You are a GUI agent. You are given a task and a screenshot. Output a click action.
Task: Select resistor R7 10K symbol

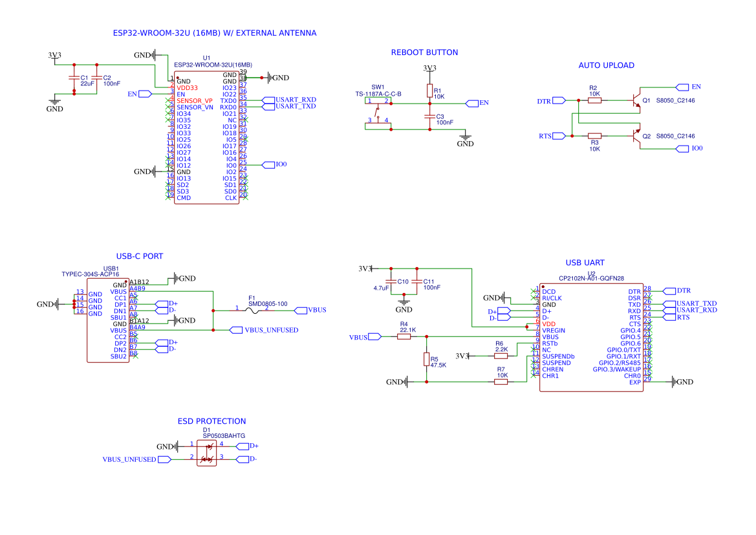[x=501, y=382]
